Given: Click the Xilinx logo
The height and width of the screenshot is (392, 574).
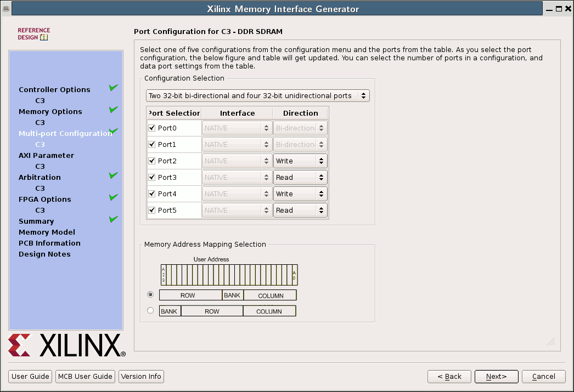Looking at the screenshot, I should tap(66, 346).
